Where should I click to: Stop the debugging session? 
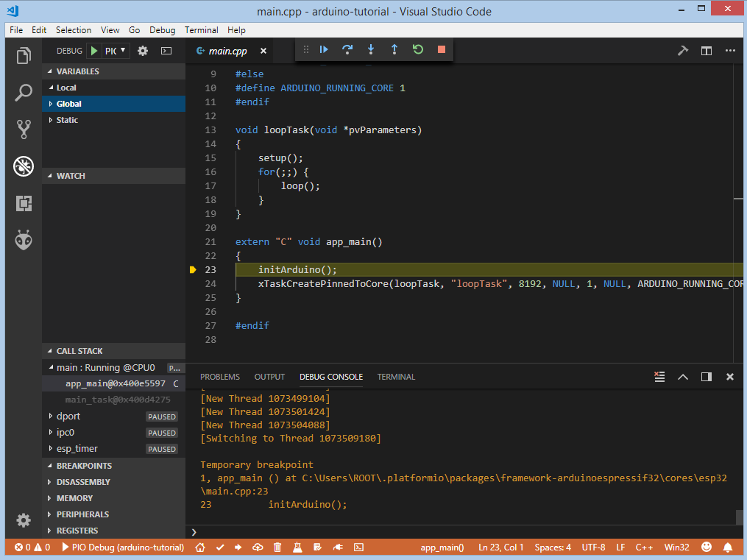442,49
